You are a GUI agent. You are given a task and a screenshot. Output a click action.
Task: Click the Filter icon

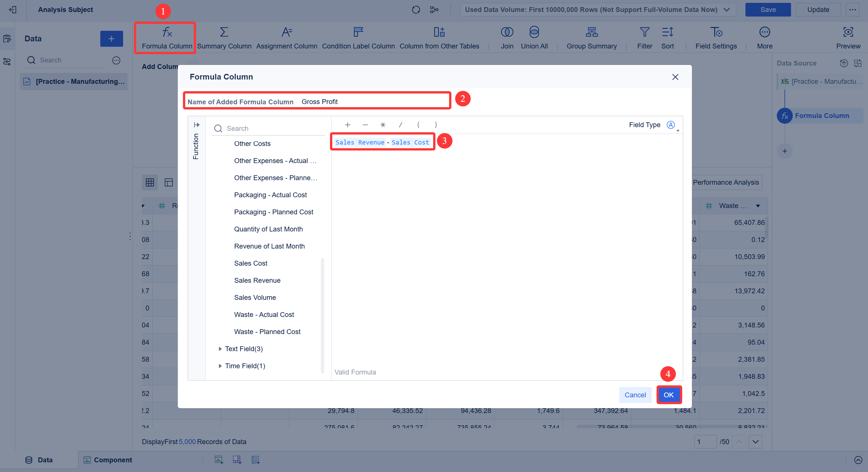pyautogui.click(x=645, y=32)
